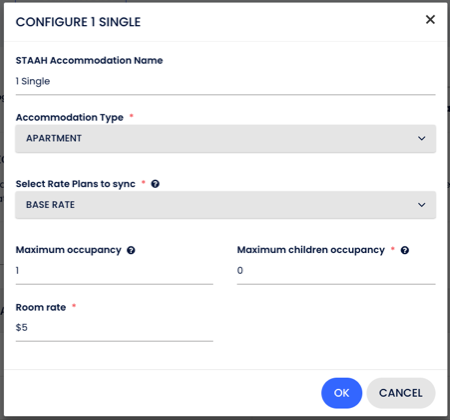Expand the Accommodation Type chevron arrow
This screenshot has width=450, height=420.
click(x=422, y=138)
